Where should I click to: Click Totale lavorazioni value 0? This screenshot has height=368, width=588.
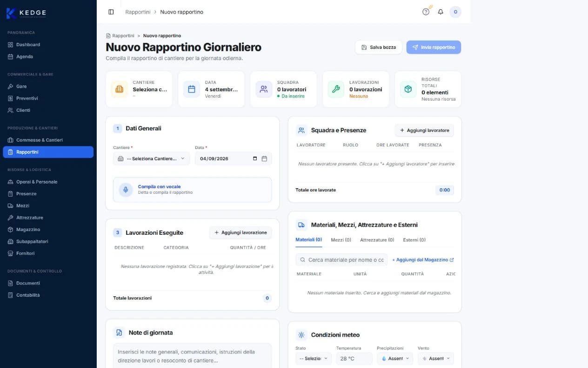267,298
